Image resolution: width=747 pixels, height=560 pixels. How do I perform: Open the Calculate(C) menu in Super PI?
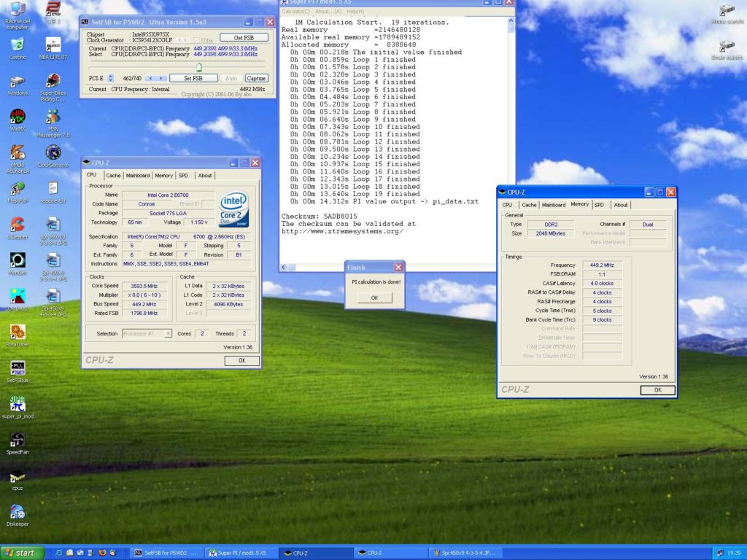(296, 12)
